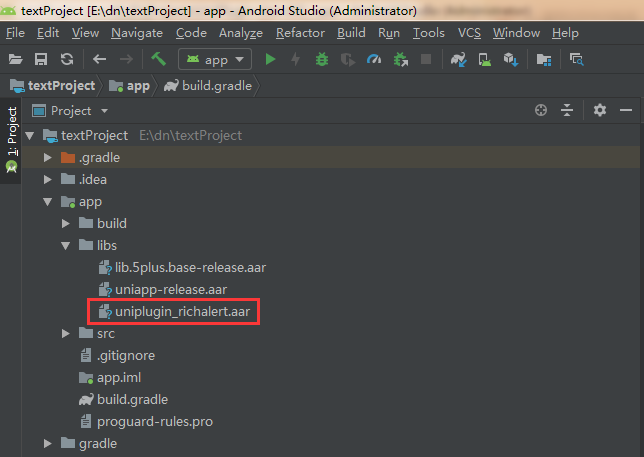Viewport: 644px width, 457px height.
Task: Open the Build menu
Action: click(x=351, y=33)
